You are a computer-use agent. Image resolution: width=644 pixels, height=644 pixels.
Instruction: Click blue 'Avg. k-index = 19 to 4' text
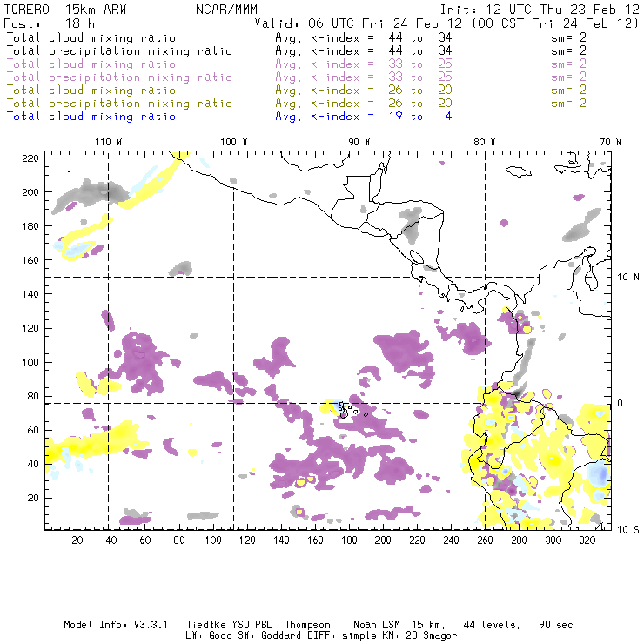pyautogui.click(x=364, y=117)
